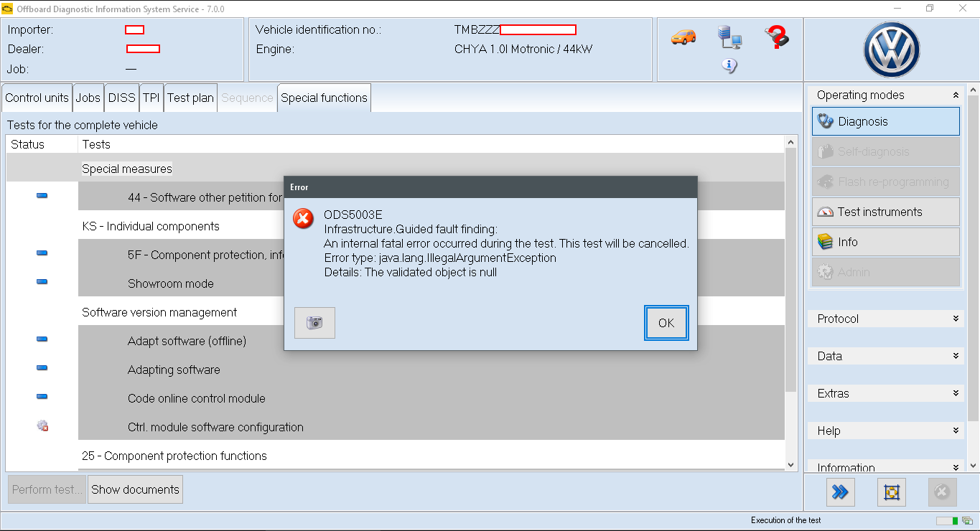Open the TPI tab
The width and height of the screenshot is (980, 531).
point(151,98)
